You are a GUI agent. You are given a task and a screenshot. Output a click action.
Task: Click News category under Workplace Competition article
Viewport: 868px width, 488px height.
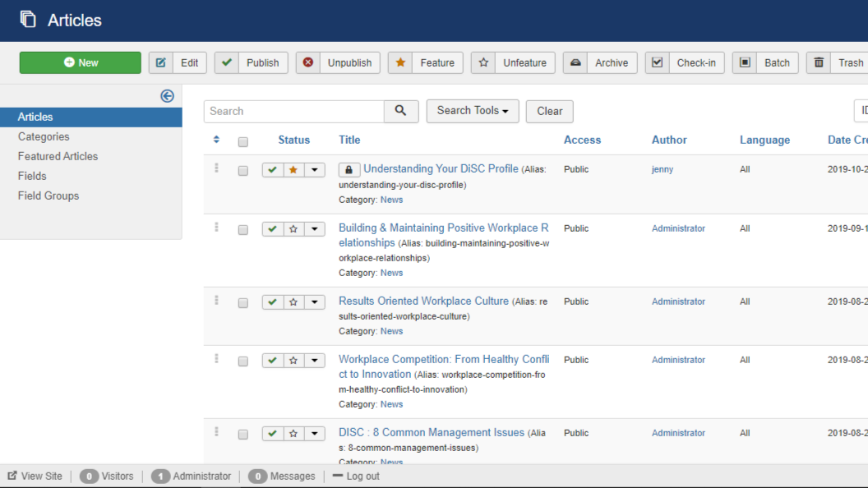[391, 404]
